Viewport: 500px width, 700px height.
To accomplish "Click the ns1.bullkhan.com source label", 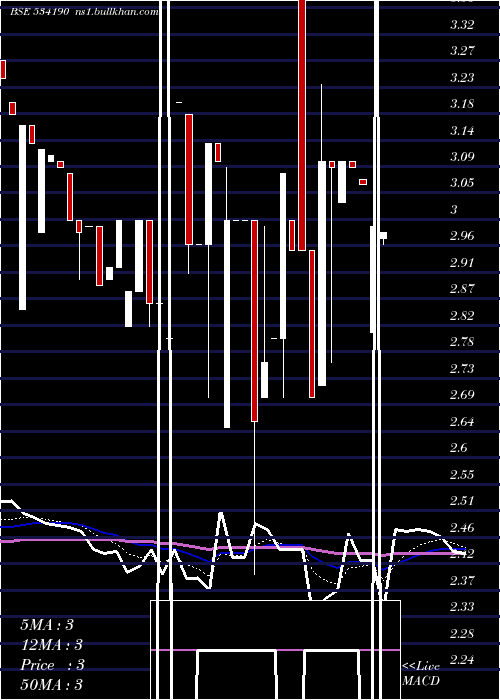I will [117, 11].
